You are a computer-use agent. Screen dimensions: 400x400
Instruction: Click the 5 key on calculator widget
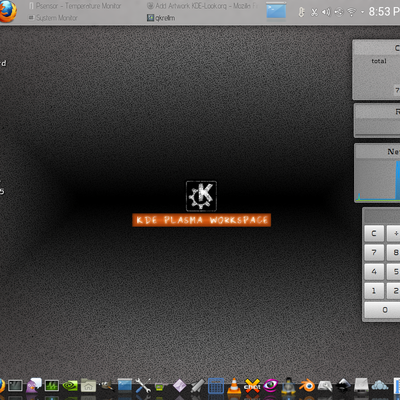coord(394,272)
